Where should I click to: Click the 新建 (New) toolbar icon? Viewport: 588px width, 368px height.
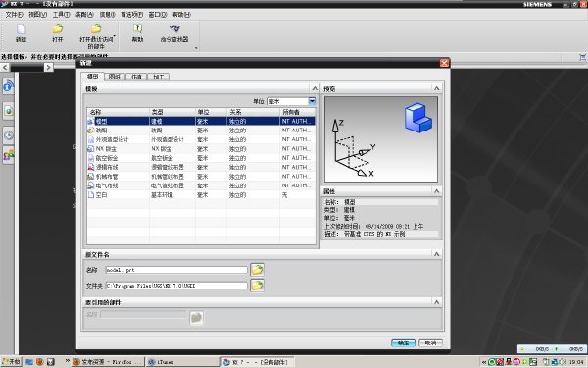21,29
